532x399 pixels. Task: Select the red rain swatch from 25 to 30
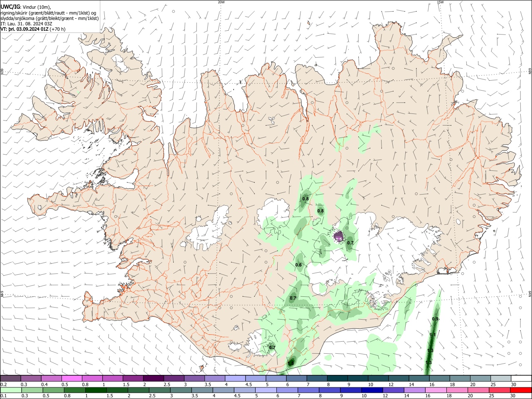(x=500, y=390)
